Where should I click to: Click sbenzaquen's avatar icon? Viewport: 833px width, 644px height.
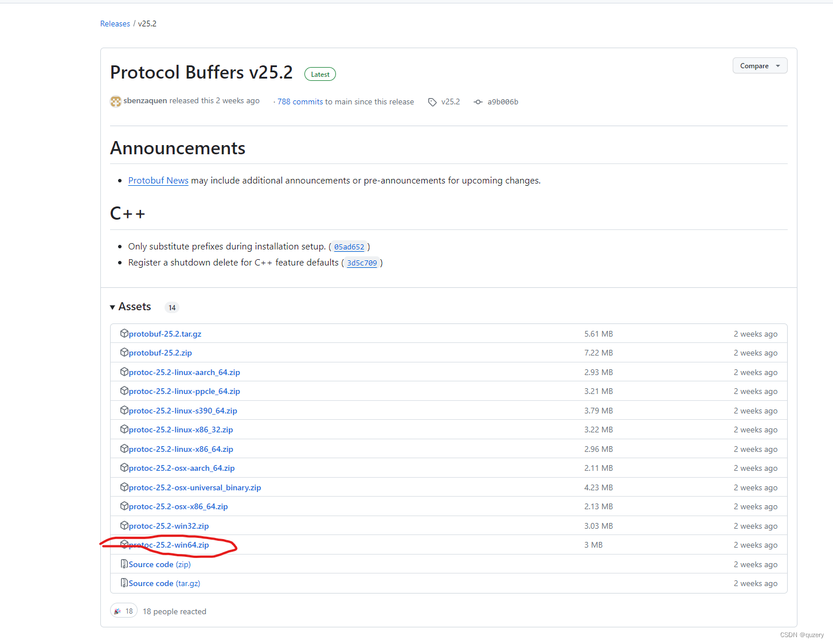[x=116, y=101]
